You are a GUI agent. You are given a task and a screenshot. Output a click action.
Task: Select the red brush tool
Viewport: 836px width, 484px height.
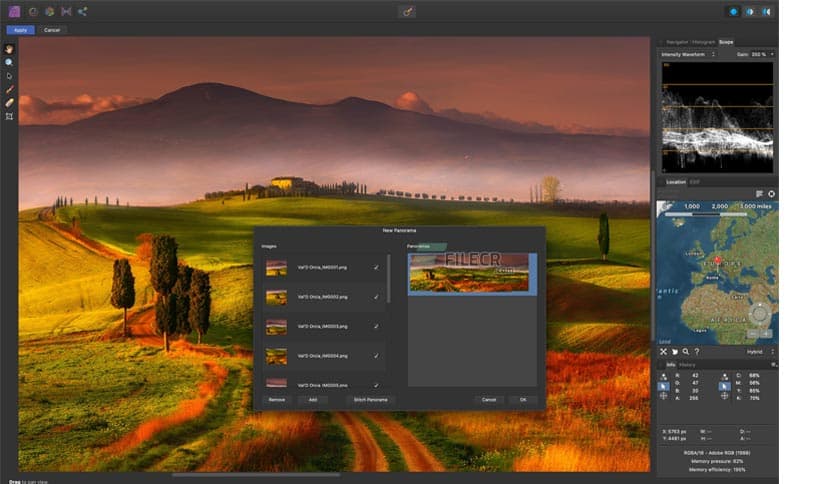click(9, 89)
